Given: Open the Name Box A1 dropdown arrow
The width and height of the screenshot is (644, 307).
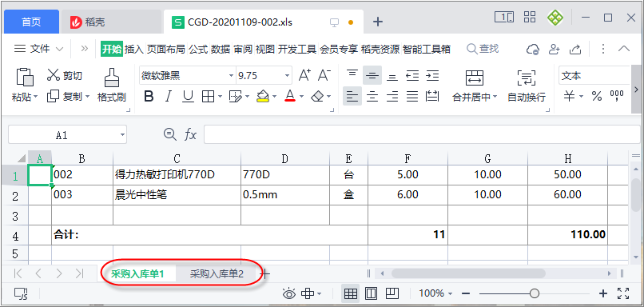Looking at the screenshot, I should point(122,135).
